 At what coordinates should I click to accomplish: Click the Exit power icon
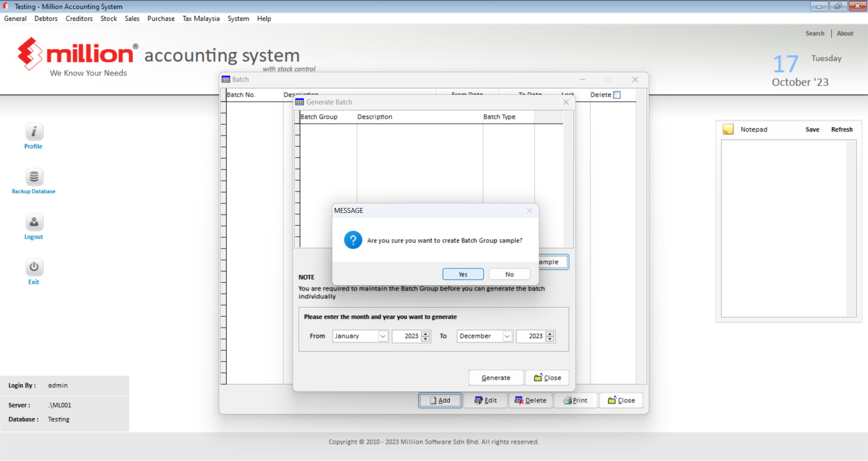33,267
